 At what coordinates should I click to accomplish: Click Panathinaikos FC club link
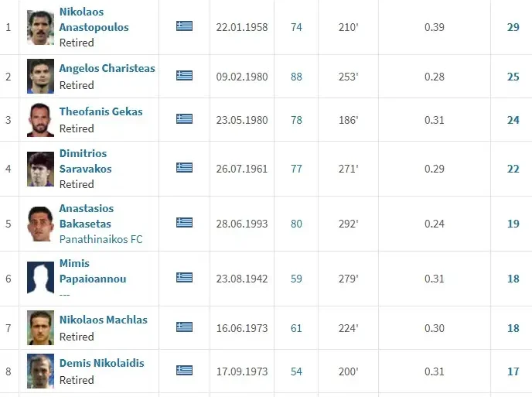click(x=101, y=239)
